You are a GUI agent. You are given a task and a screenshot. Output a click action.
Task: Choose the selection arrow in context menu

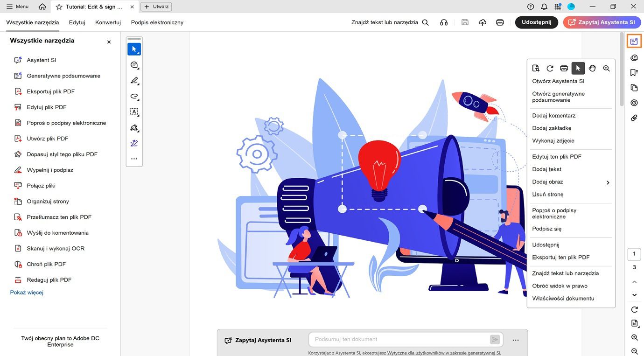[x=578, y=68]
